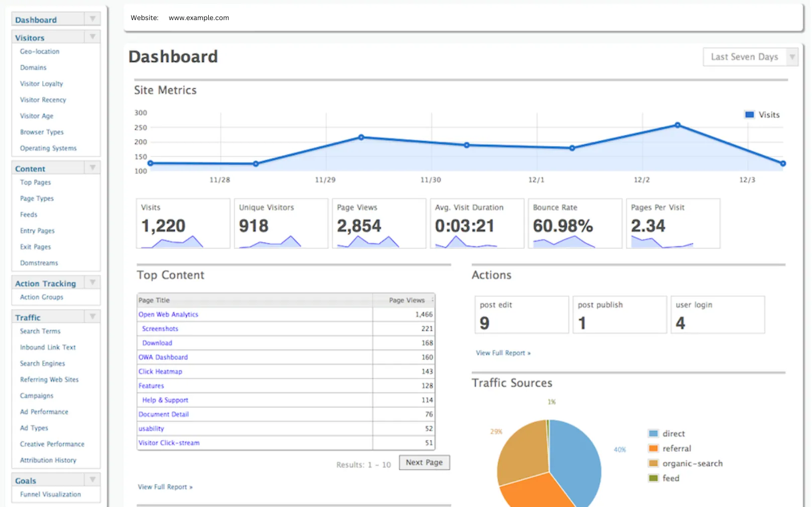Open the Open Web Analytics page row
Image resolution: width=812 pixels, height=507 pixels.
286,314
